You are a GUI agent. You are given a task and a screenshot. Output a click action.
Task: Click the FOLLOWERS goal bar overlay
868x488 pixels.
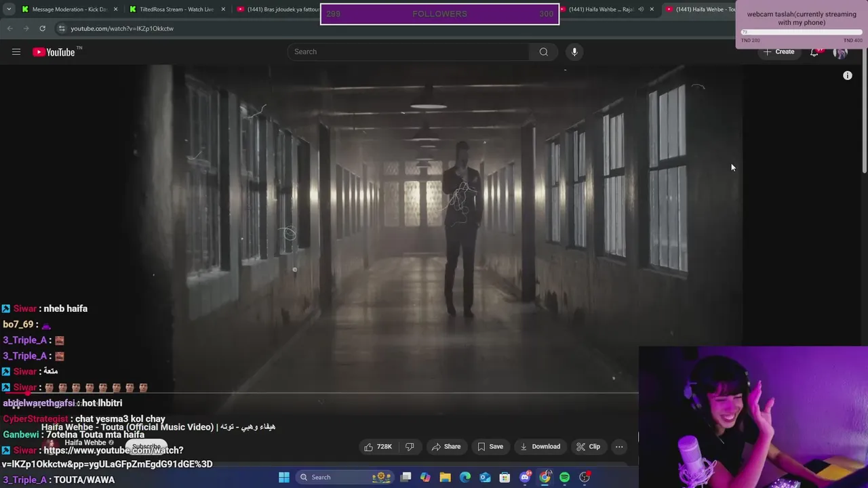point(440,14)
